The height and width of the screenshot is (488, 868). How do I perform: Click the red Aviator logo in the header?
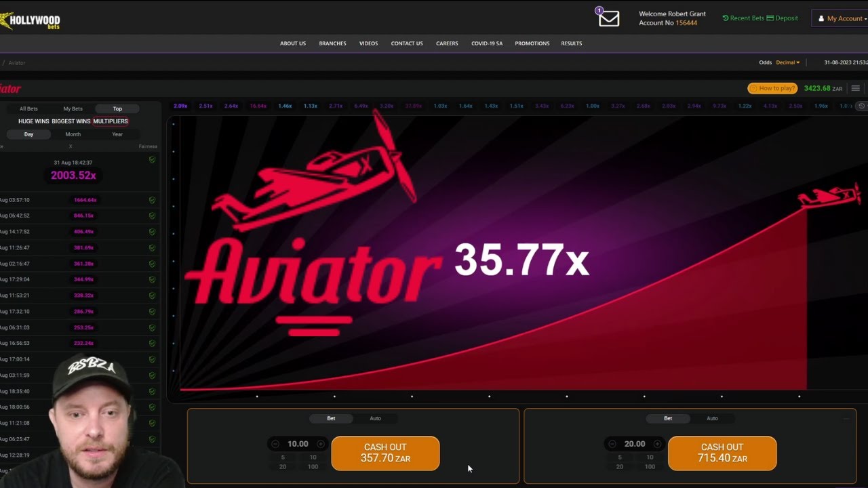tap(10, 89)
